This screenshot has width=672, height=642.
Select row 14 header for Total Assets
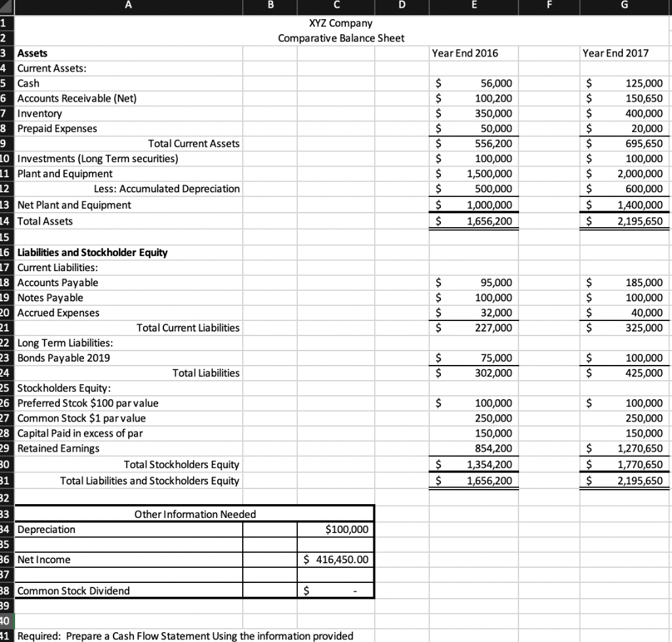click(5, 221)
